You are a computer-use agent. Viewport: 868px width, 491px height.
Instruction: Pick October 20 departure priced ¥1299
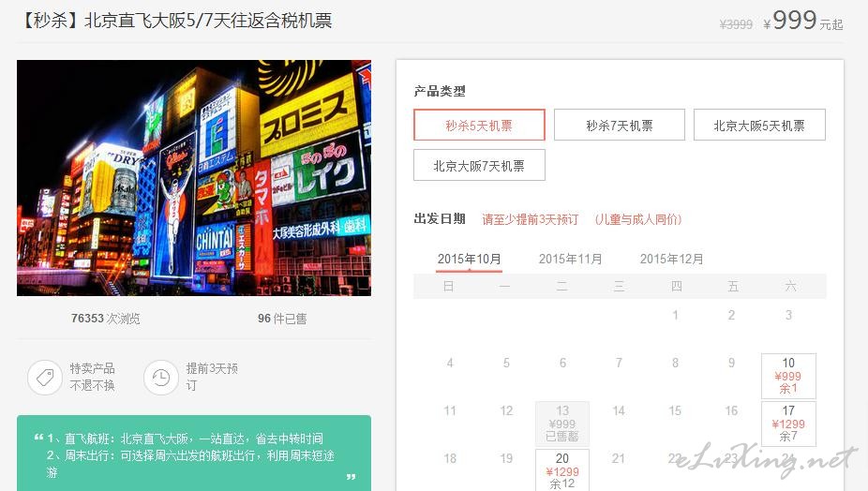pos(562,470)
